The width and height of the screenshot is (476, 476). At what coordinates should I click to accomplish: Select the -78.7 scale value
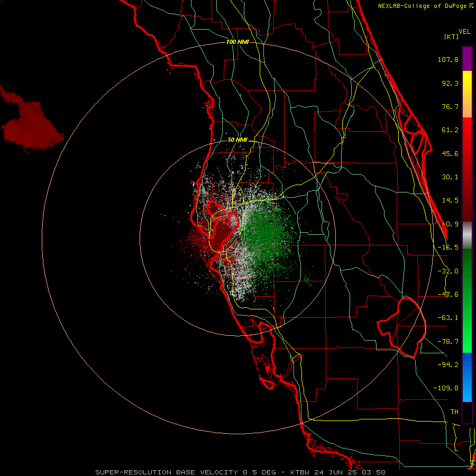(x=448, y=342)
